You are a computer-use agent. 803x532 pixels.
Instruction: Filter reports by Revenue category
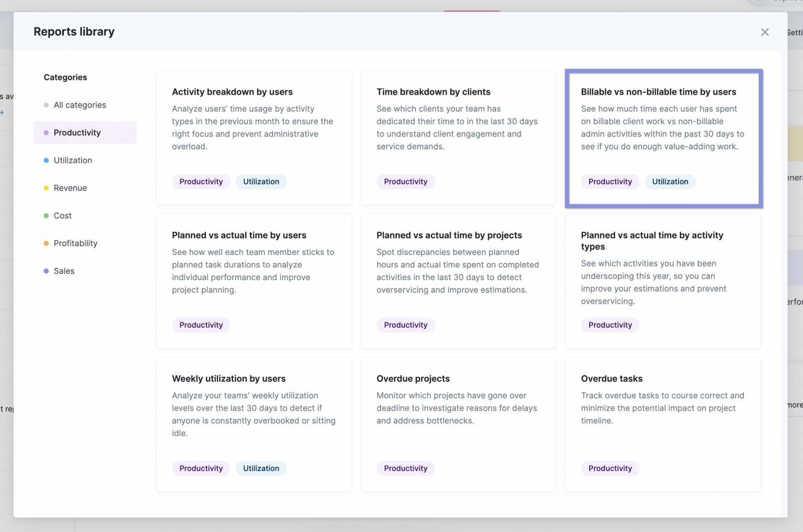click(x=70, y=188)
